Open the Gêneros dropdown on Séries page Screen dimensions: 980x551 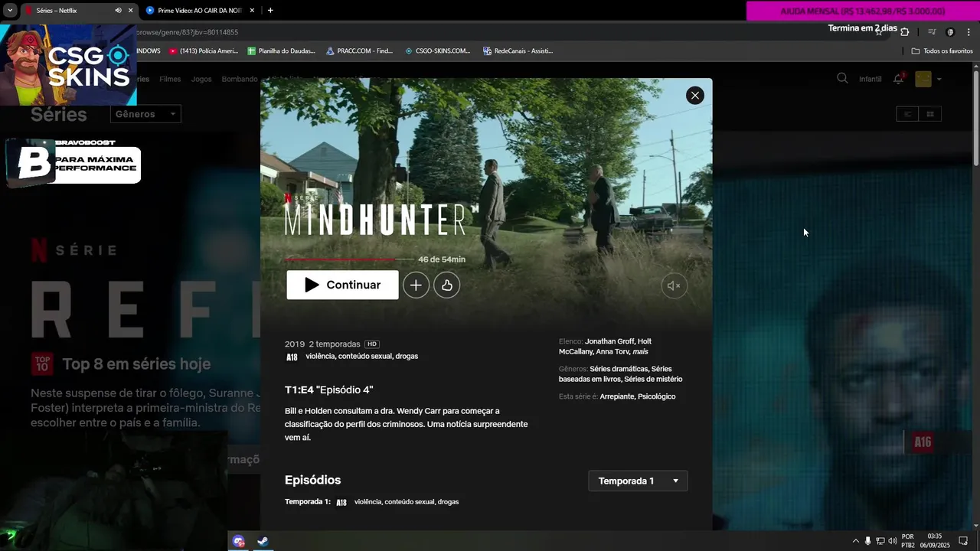coord(145,114)
